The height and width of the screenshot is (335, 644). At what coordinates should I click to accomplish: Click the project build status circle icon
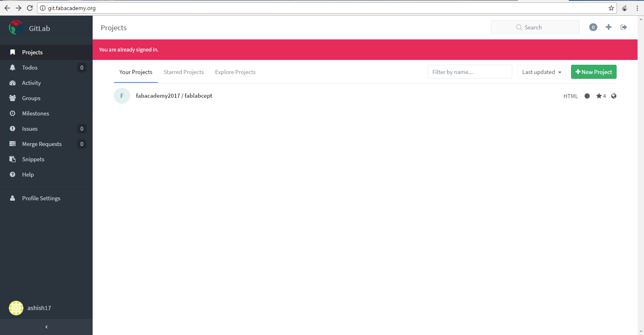587,96
